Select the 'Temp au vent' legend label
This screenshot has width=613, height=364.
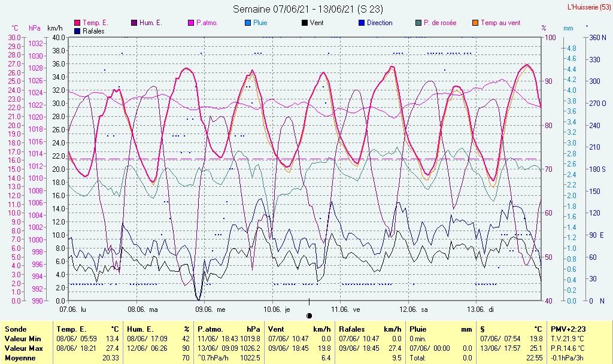[500, 23]
